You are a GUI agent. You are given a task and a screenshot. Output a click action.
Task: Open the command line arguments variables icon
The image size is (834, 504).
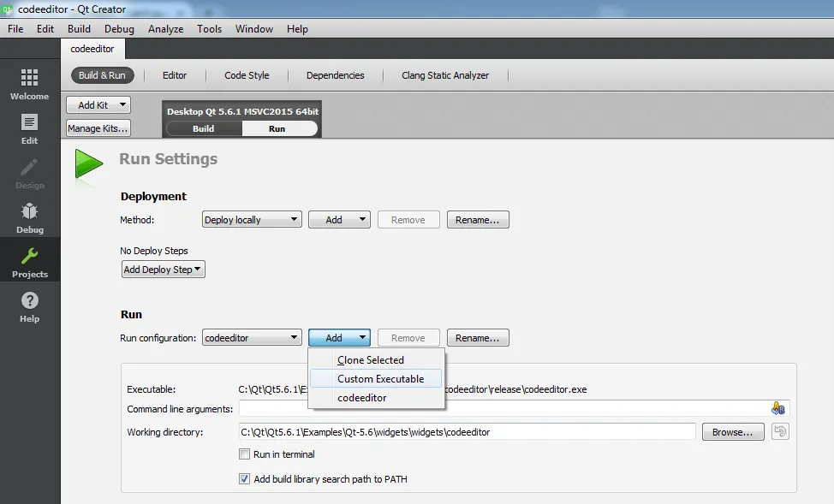point(777,408)
